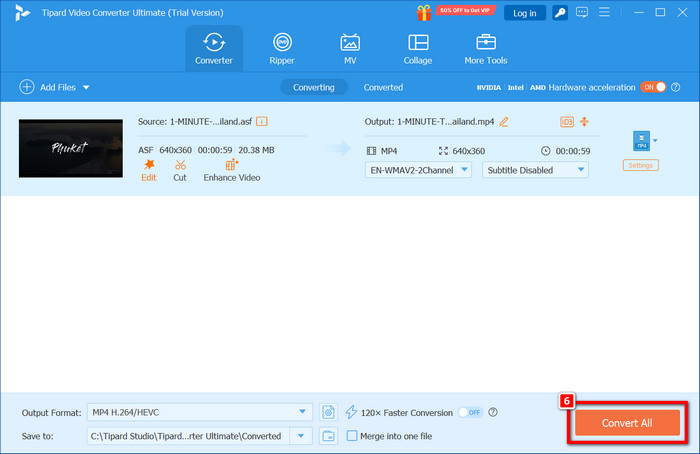Show the Converting list tab
The image size is (700, 454).
click(314, 87)
